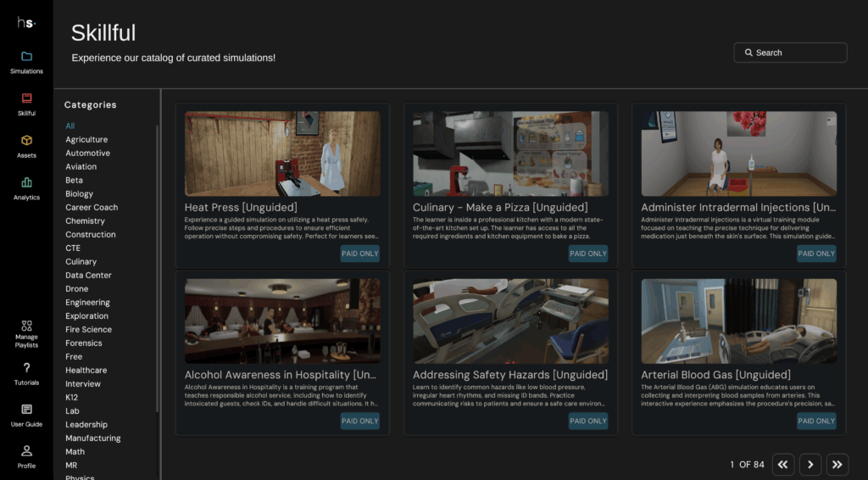Choose the Aviation category
Screen dimensions: 868x480
pyautogui.click(x=81, y=167)
